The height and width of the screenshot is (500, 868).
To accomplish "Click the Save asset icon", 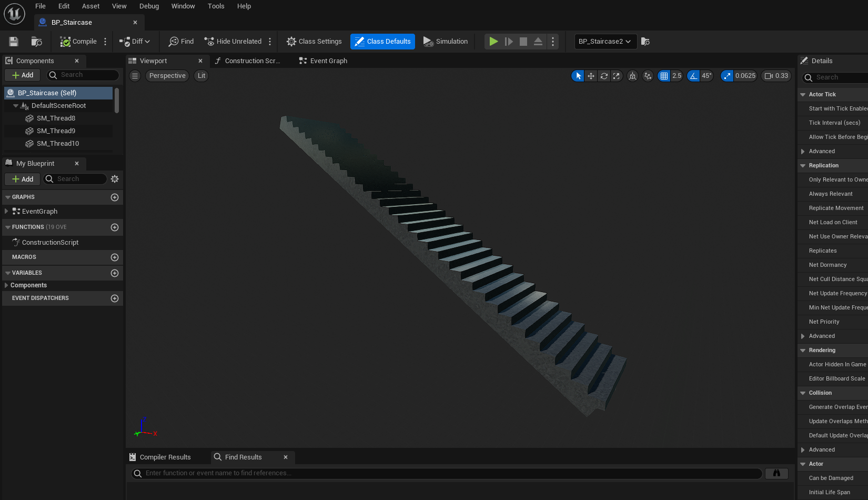I will coord(14,42).
